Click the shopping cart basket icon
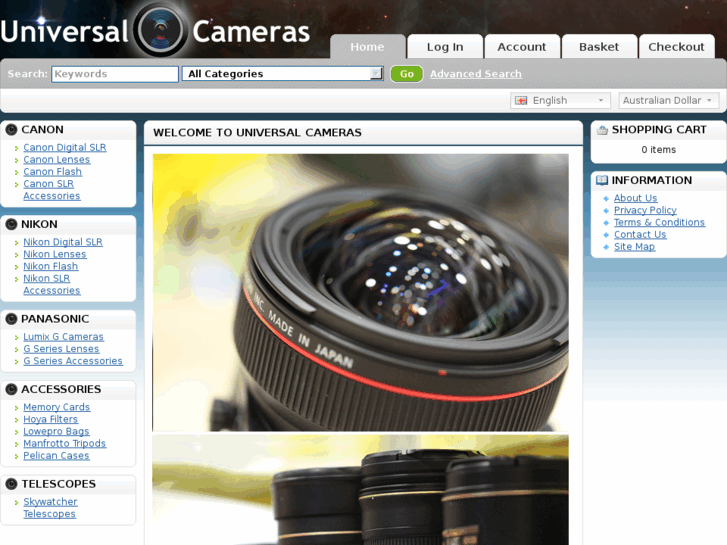 (602, 130)
